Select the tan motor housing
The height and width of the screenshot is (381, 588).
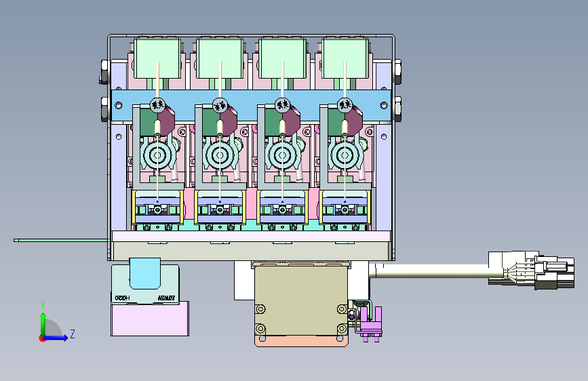tap(301, 300)
